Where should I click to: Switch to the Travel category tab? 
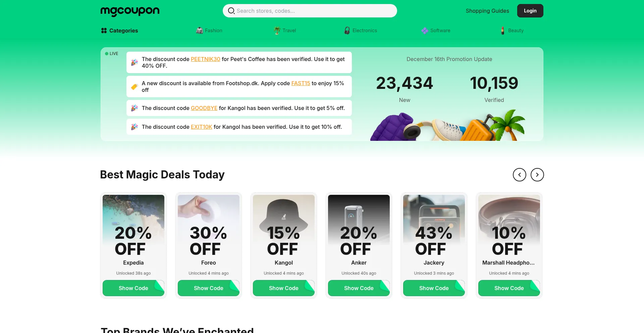click(x=284, y=31)
